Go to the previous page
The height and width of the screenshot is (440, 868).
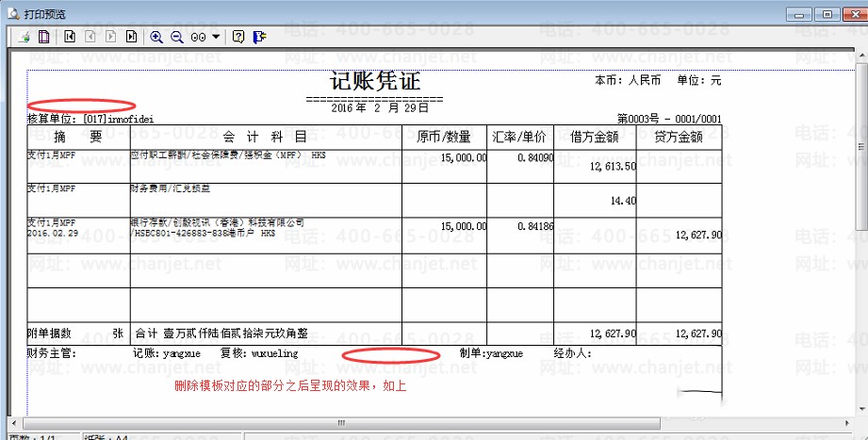[90, 37]
